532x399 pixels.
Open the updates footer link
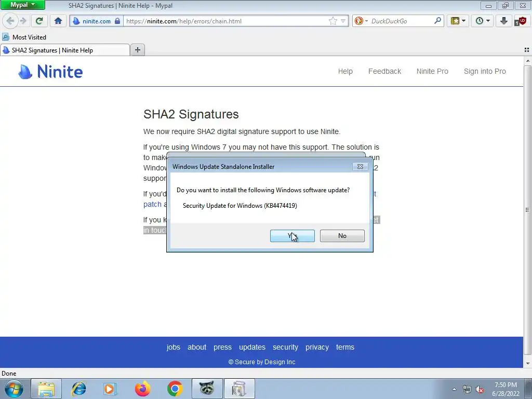pos(252,347)
